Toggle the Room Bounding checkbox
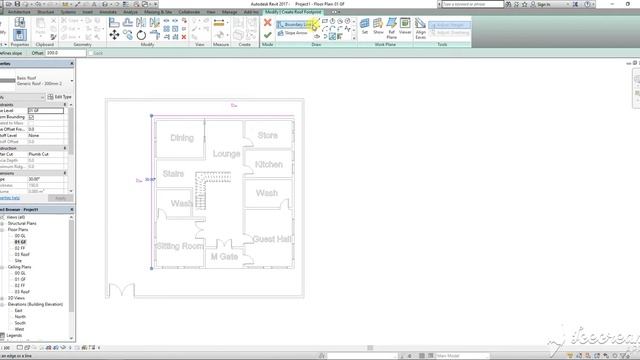 (31, 117)
